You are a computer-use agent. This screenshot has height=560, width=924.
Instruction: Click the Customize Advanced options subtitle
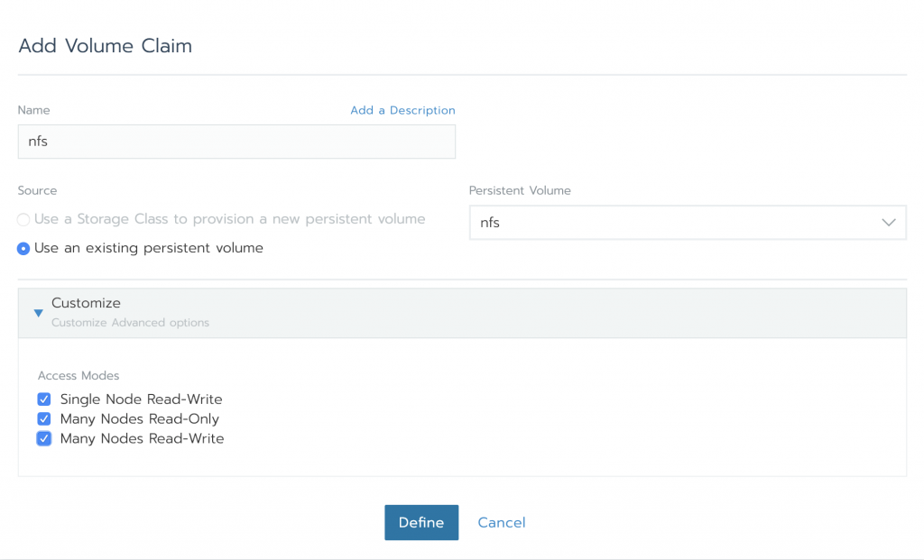coord(130,323)
